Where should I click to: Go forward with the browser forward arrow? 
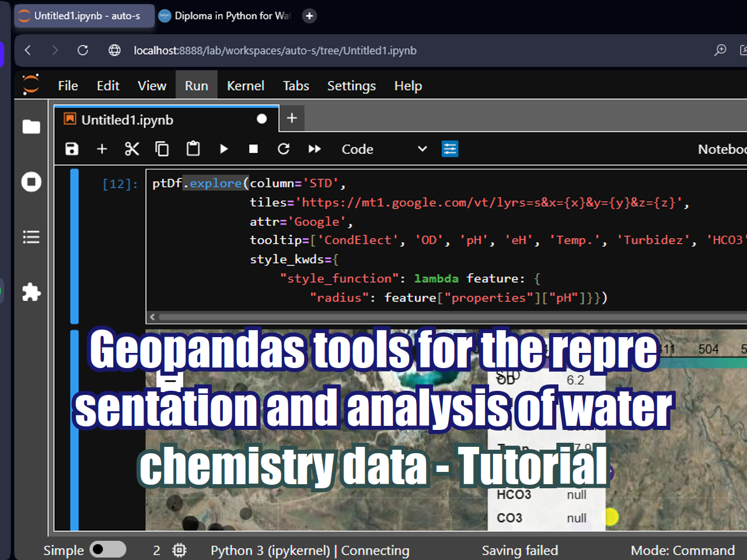coord(55,50)
